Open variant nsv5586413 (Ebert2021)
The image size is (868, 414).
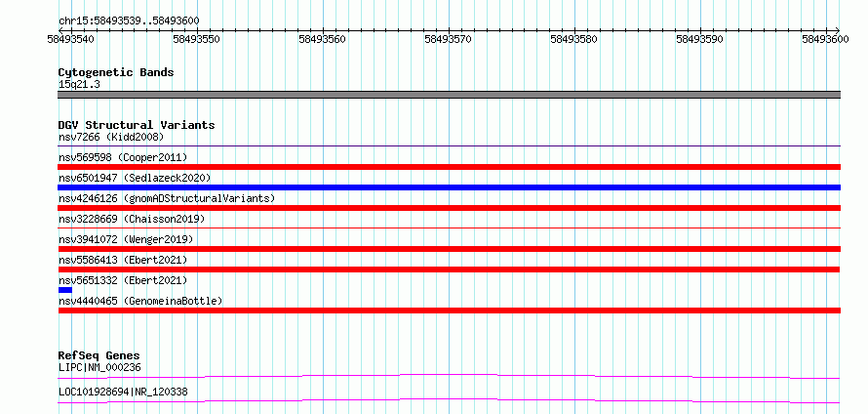[123, 260]
